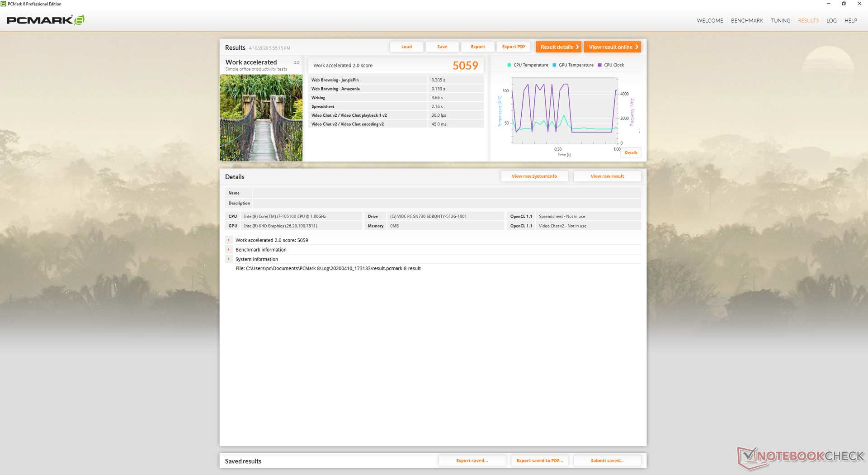
Task: Select Video Chat playback 1 v2 row
Action: click(396, 115)
